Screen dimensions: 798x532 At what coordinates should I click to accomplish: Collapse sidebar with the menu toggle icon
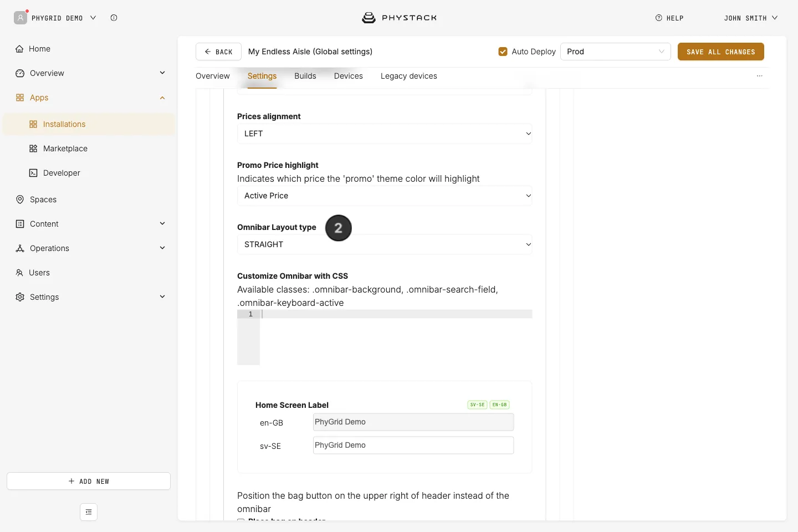click(x=89, y=512)
